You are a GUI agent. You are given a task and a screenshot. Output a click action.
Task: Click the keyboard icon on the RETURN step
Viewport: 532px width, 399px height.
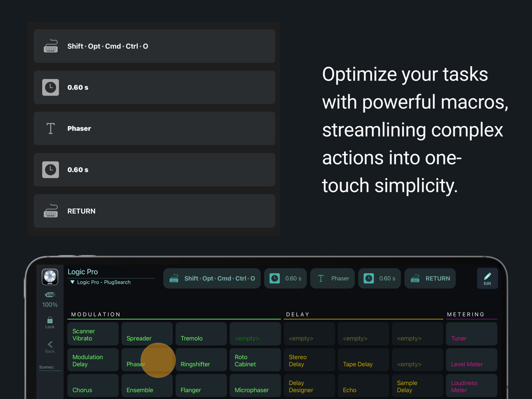(415, 278)
